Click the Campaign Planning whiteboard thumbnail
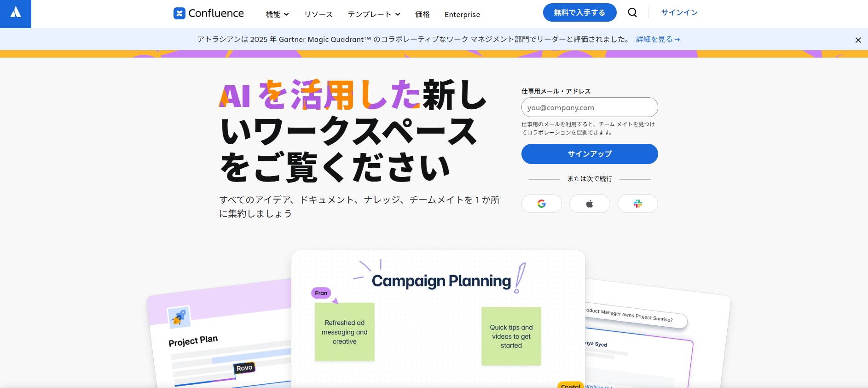 pyautogui.click(x=438, y=318)
